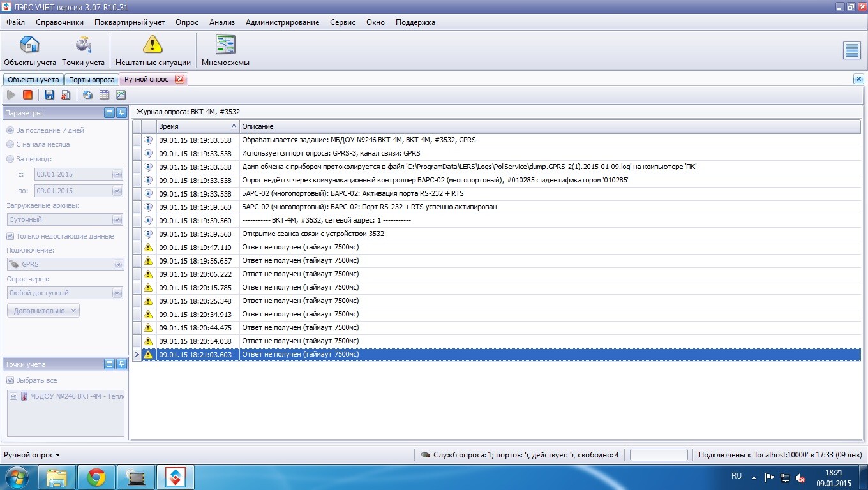Open the data table icon in the poll toolbar

pyautogui.click(x=105, y=95)
